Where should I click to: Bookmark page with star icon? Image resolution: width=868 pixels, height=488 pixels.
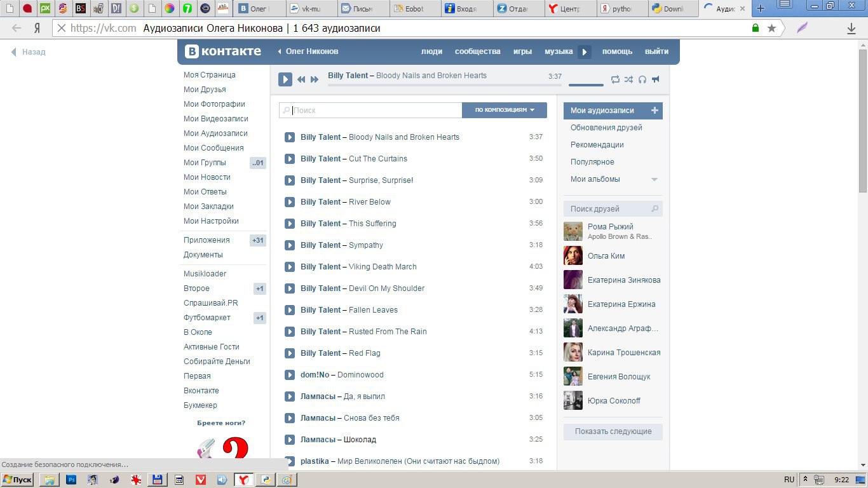771,28
